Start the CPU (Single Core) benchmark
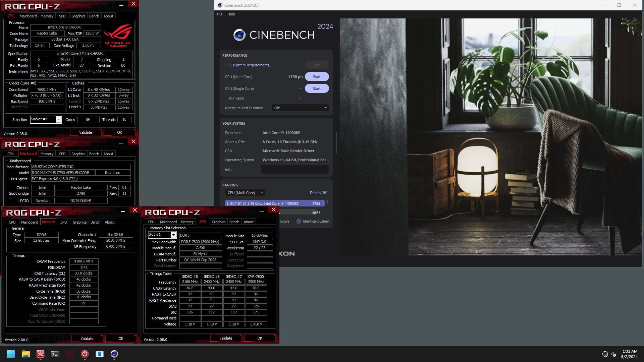The height and width of the screenshot is (362, 644). [317, 88]
